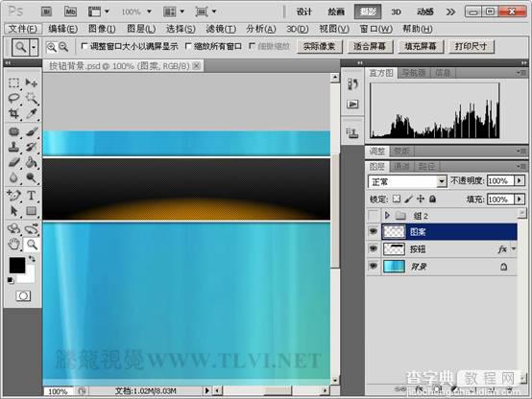Toggle lock transparent pixels
This screenshot has width=532, height=399.
click(x=397, y=199)
